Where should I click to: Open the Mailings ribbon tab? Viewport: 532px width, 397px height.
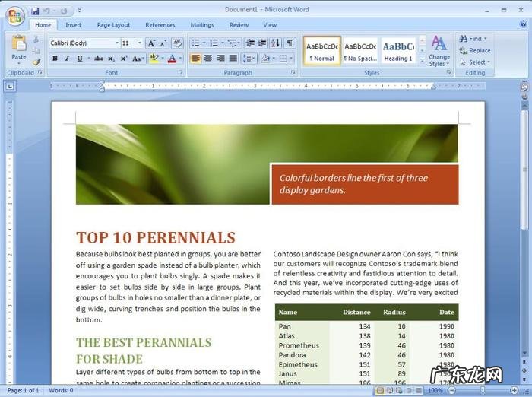(x=201, y=25)
